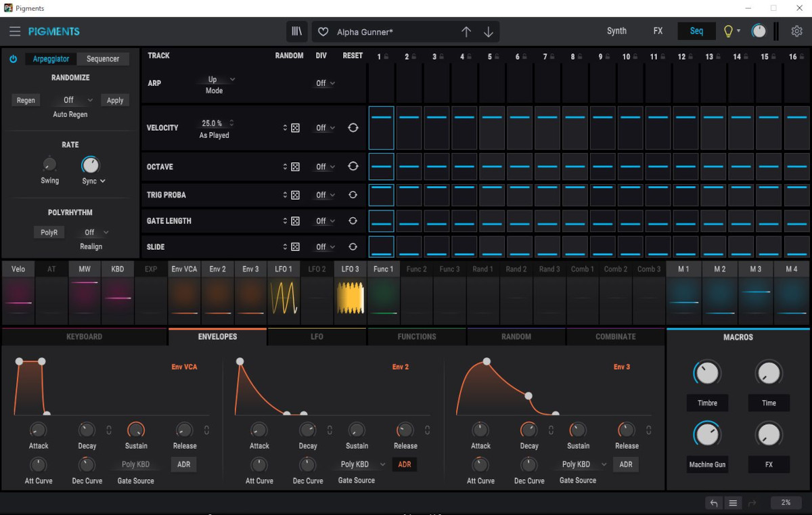Click the Trig Proba randomize dice icon
812x515 pixels.
[x=296, y=195]
